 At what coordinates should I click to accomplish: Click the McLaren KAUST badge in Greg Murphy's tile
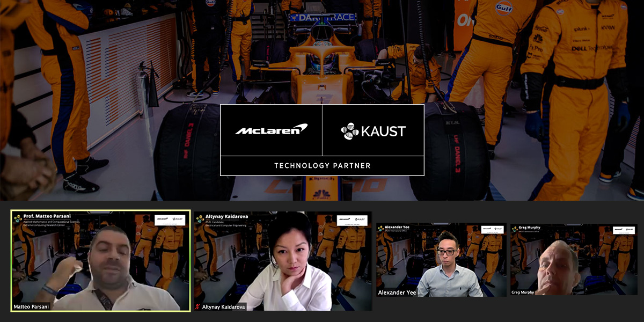[624, 229]
